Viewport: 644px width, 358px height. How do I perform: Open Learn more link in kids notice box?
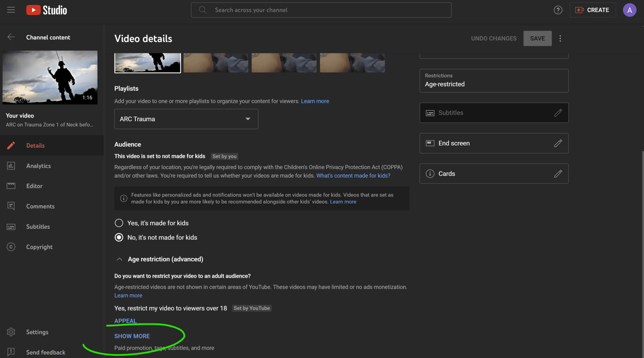click(x=343, y=202)
